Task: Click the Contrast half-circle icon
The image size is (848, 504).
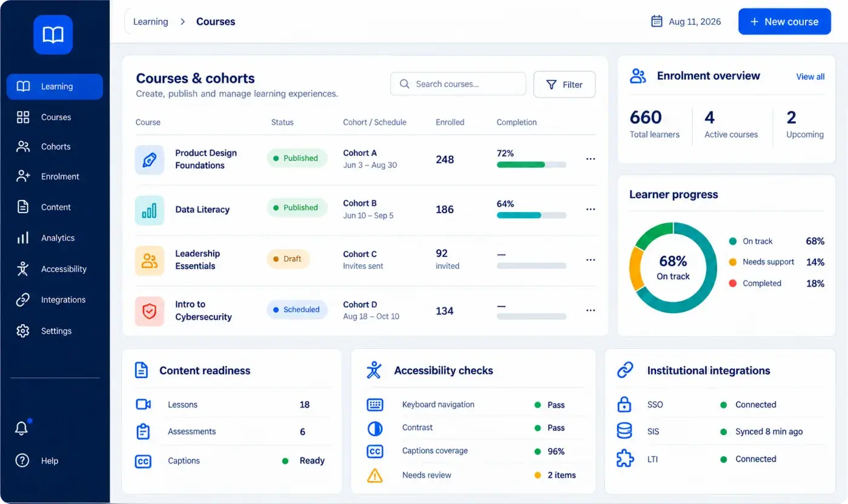Action: (x=375, y=428)
